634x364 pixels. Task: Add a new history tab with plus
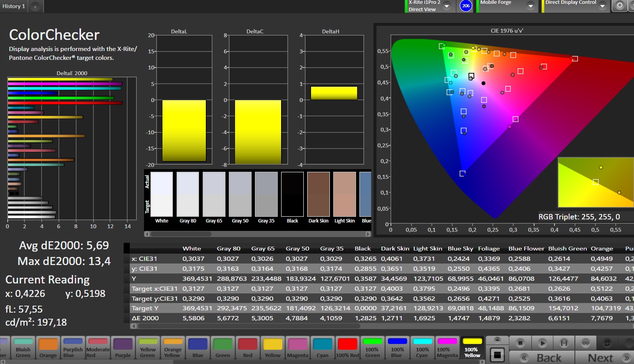click(35, 7)
